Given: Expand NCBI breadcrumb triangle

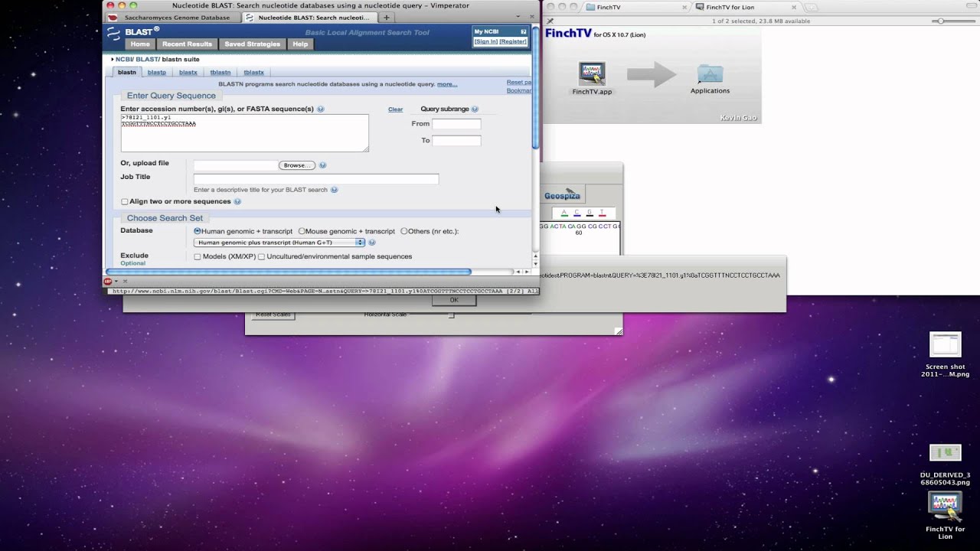Looking at the screenshot, I should (113, 59).
